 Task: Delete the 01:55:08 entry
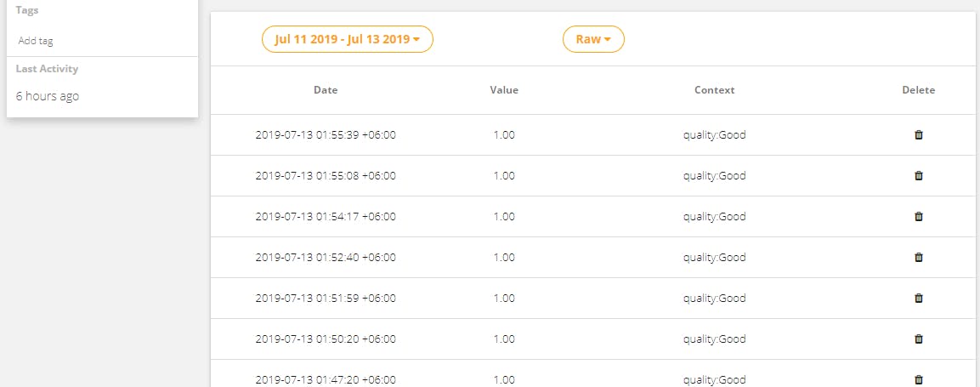point(918,176)
